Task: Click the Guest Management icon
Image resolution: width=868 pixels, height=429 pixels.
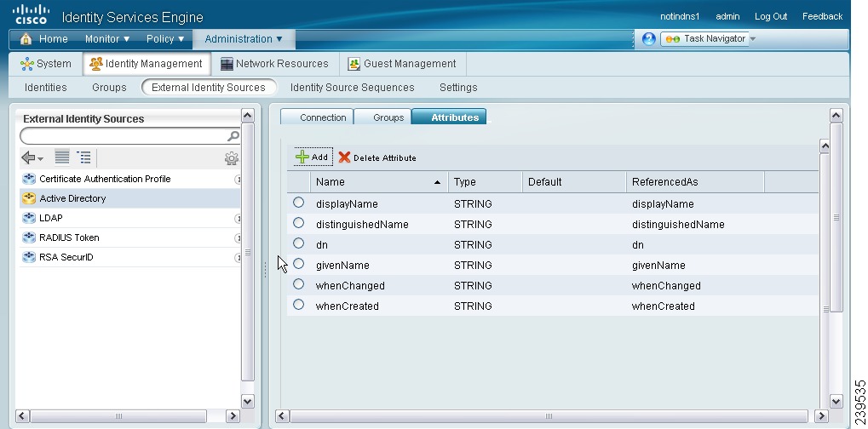Action: 354,64
